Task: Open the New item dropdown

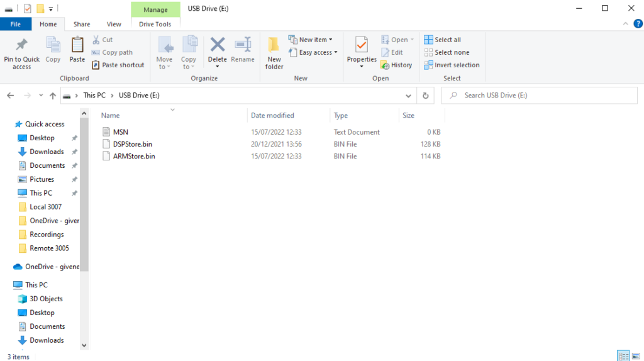Action: 311,40
